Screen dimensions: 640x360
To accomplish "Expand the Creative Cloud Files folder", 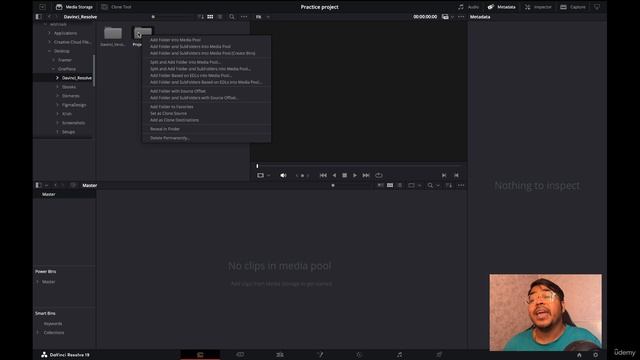I will coord(50,42).
